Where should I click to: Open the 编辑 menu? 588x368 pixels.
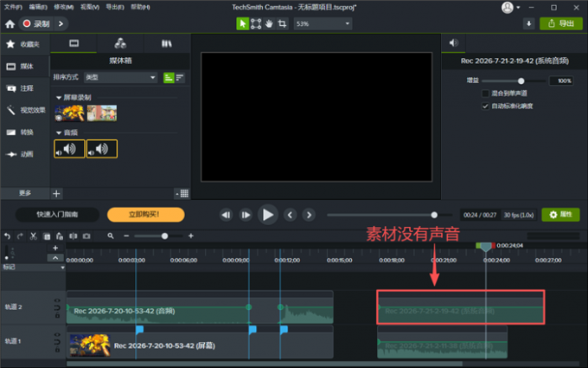[38, 7]
